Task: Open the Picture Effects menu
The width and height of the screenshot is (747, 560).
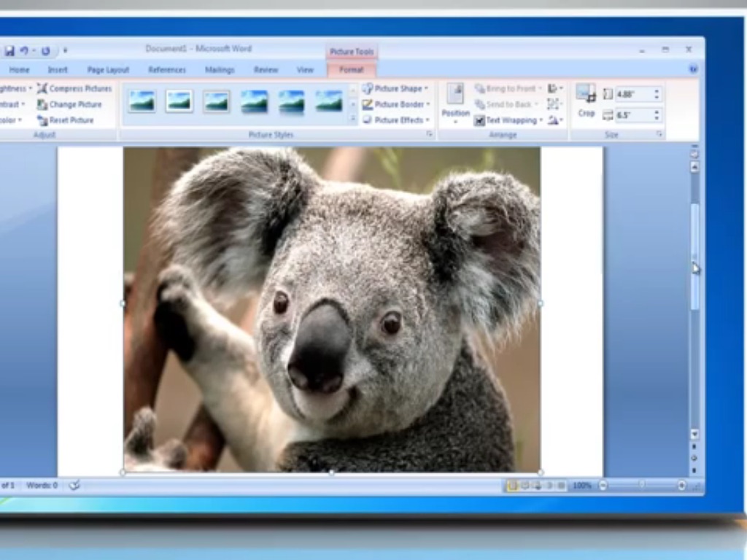Action: tap(395, 120)
